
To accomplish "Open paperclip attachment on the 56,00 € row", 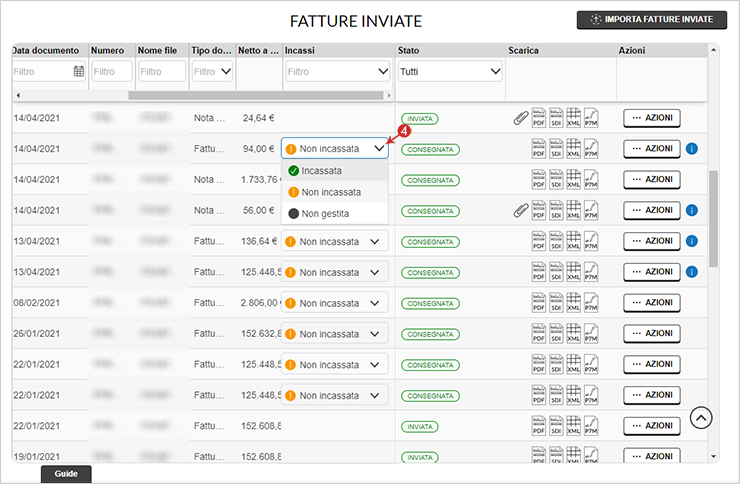I will (x=520, y=211).
